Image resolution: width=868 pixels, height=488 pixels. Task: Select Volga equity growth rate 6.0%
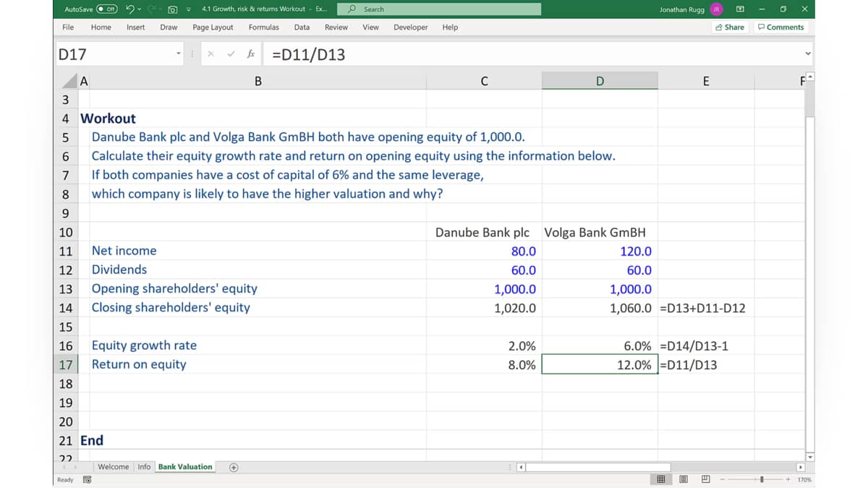(x=600, y=346)
